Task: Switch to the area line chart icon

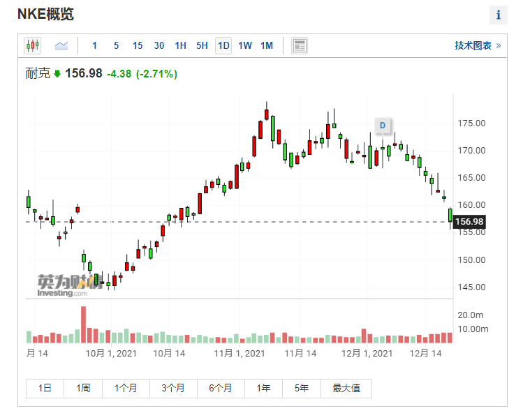Action: (61, 45)
